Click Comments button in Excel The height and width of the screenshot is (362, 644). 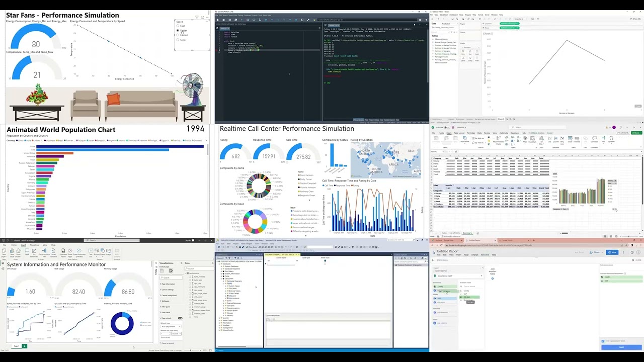coord(623,133)
